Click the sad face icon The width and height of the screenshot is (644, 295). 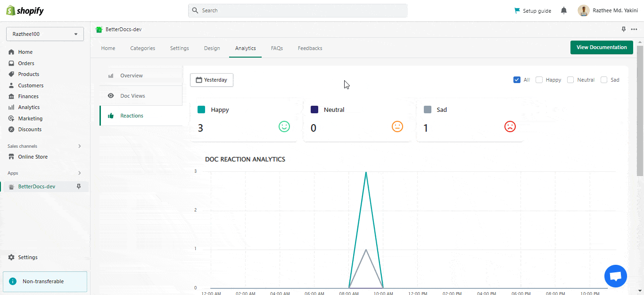[510, 126]
